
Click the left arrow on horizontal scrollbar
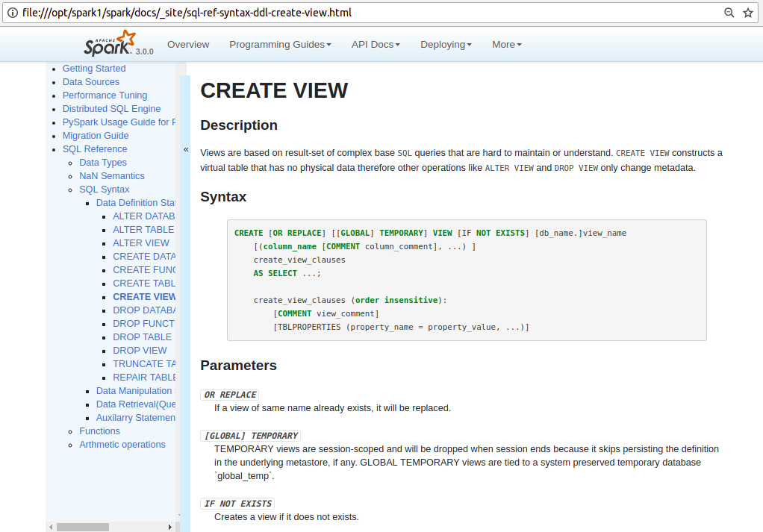[x=51, y=526]
